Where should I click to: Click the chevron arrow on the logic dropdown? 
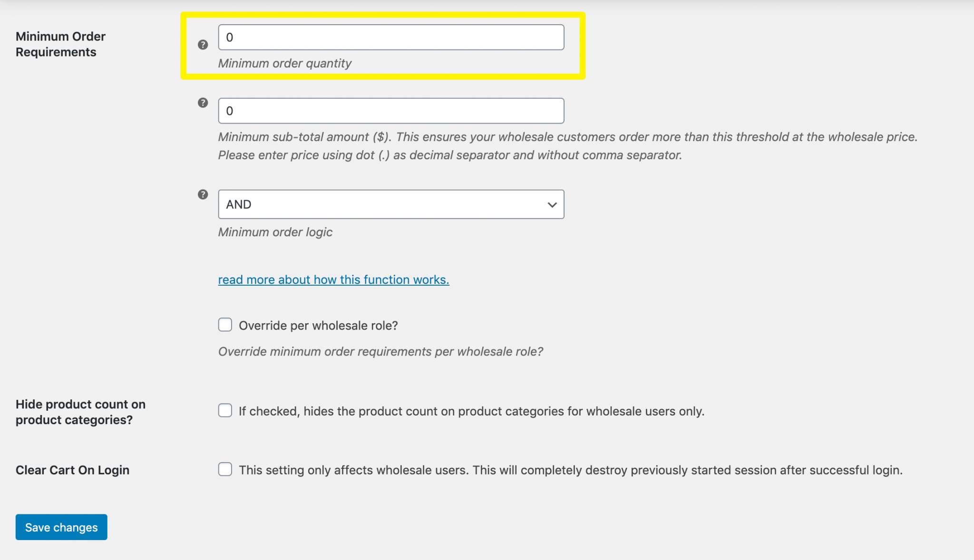click(x=552, y=205)
